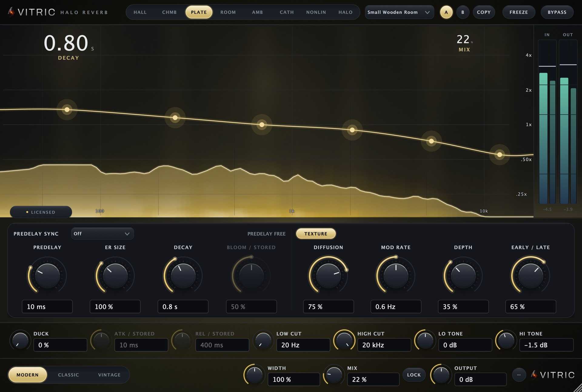The height and width of the screenshot is (392, 582).
Task: Click the PREDELAY knob
Action: (47, 276)
